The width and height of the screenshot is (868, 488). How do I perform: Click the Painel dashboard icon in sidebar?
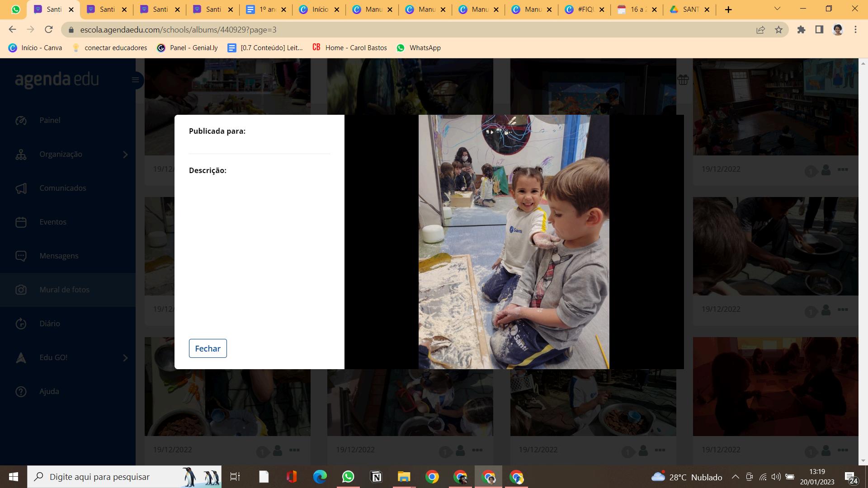(x=21, y=120)
